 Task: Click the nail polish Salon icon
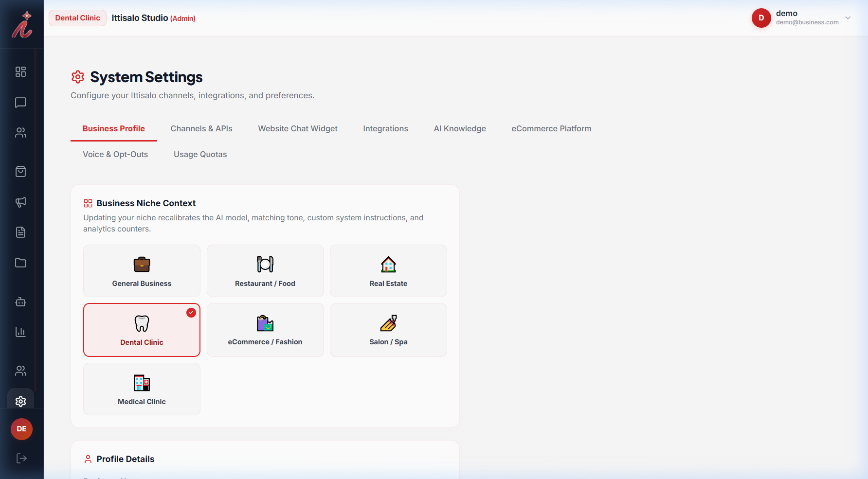tap(388, 323)
